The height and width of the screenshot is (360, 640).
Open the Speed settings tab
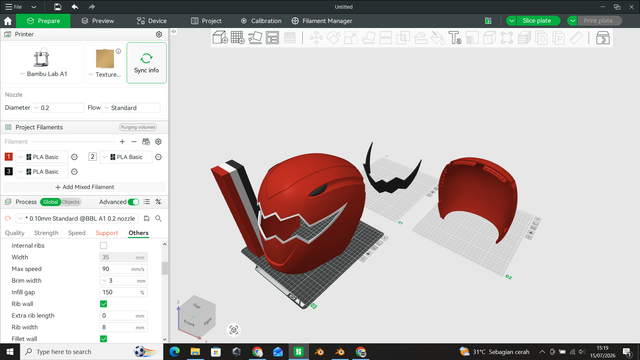[x=77, y=233]
